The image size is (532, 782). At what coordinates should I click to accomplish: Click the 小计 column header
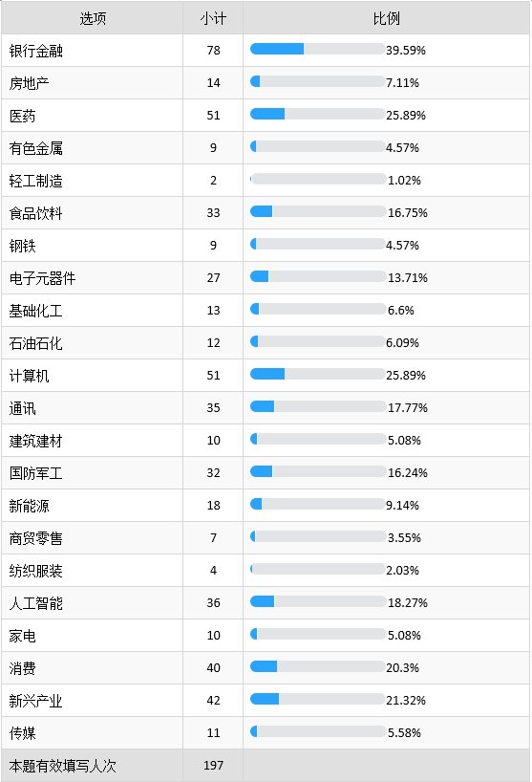click(213, 18)
